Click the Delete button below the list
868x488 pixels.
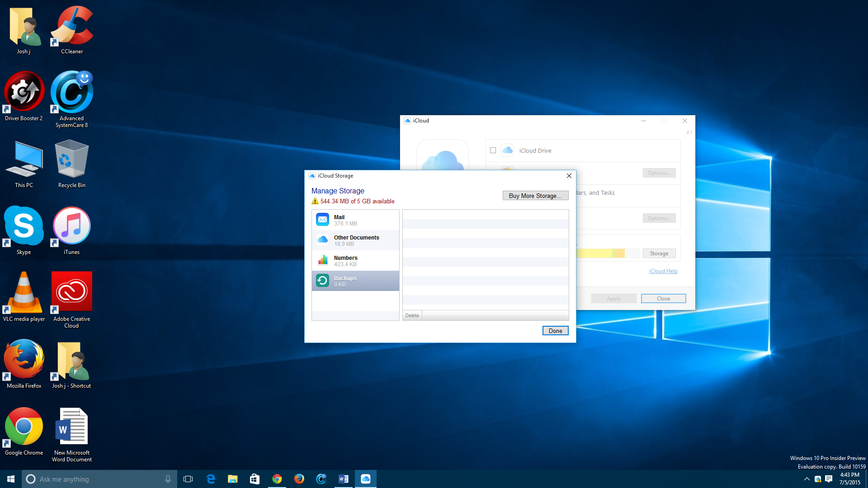(x=412, y=315)
